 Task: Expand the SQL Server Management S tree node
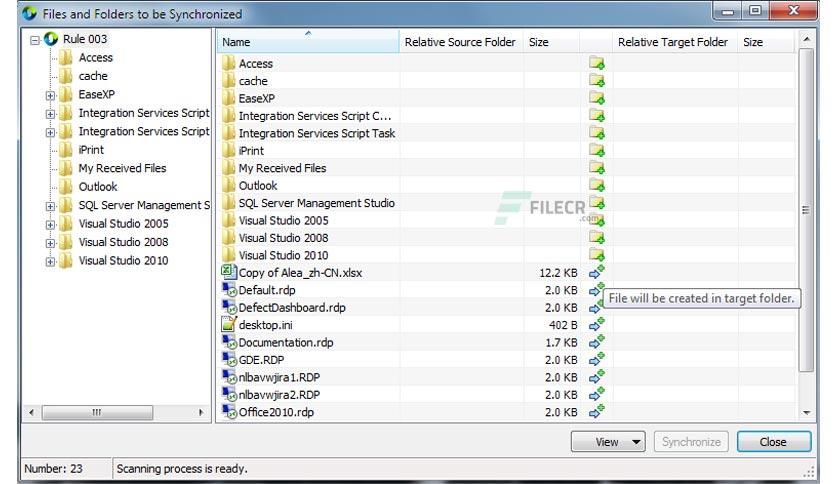(x=50, y=206)
